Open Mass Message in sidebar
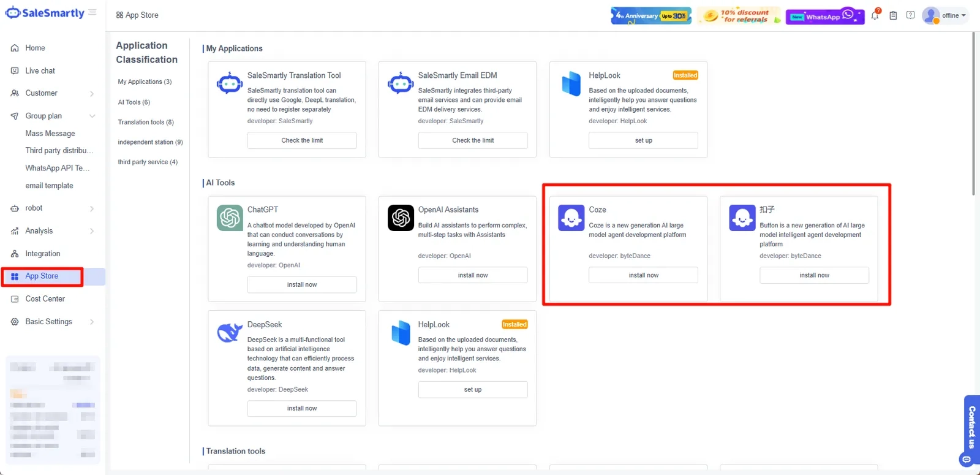The width and height of the screenshot is (980, 475). [50, 134]
